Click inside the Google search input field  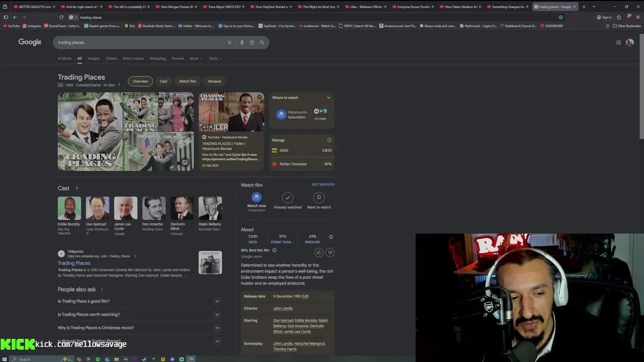click(141, 43)
